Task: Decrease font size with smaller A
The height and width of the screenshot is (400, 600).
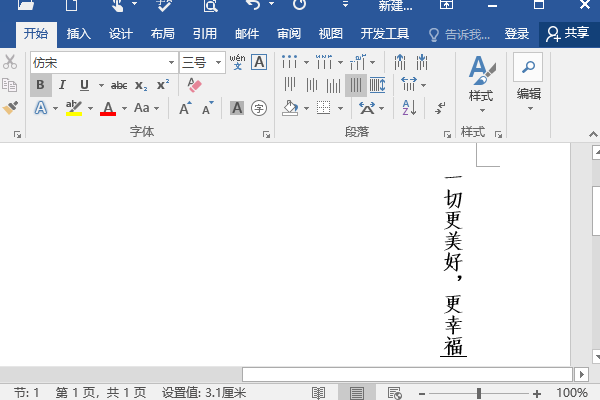Action: click(x=207, y=109)
